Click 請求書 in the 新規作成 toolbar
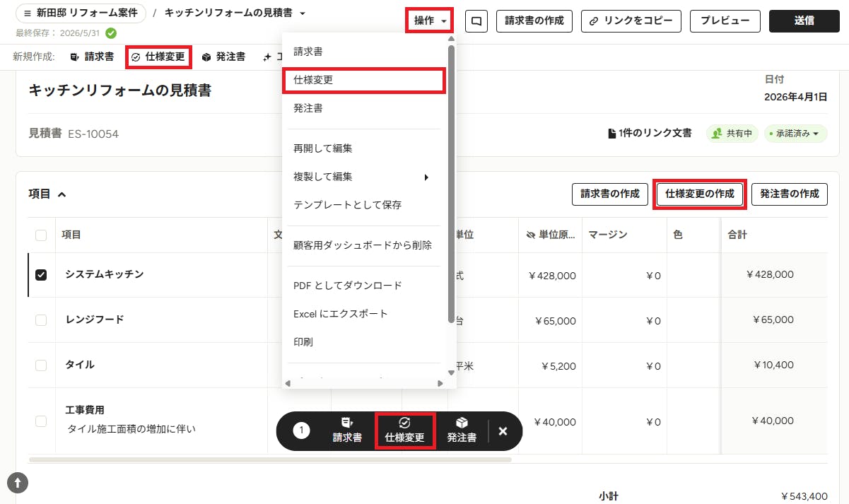 [92, 57]
